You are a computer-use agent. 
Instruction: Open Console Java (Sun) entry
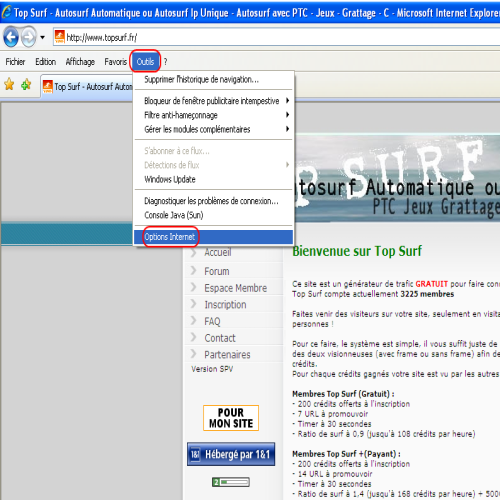coord(213,215)
